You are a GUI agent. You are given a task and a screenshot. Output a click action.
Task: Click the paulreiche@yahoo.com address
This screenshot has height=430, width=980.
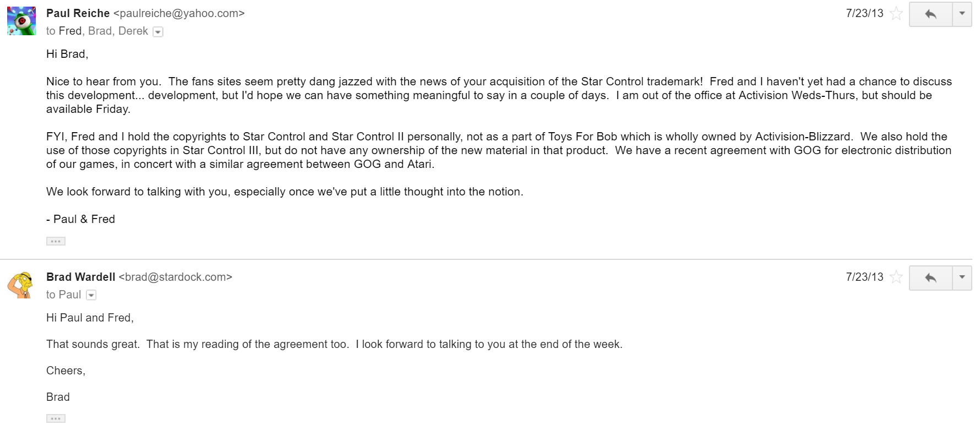pos(178,13)
